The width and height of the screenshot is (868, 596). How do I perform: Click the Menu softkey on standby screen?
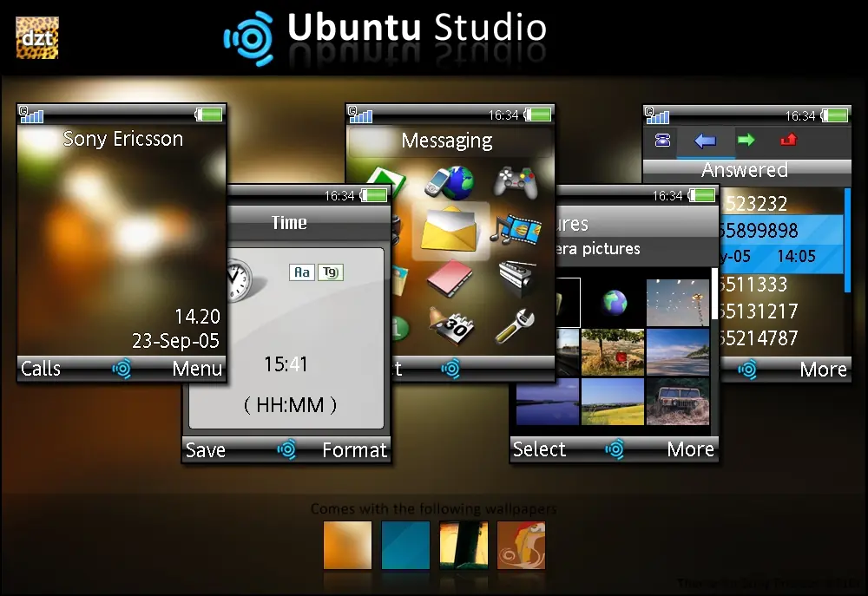(197, 368)
